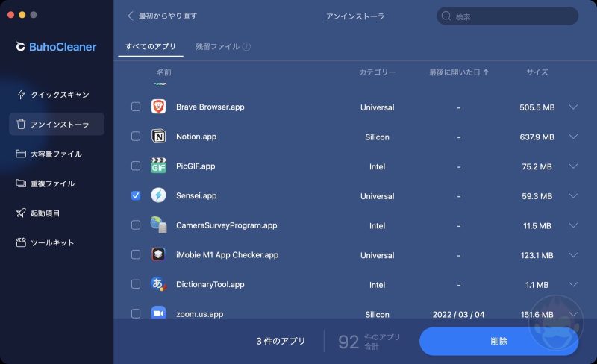This screenshot has width=597, height=364.
Task: Expand the iMobie M1 App Checker details
Action: pos(573,254)
